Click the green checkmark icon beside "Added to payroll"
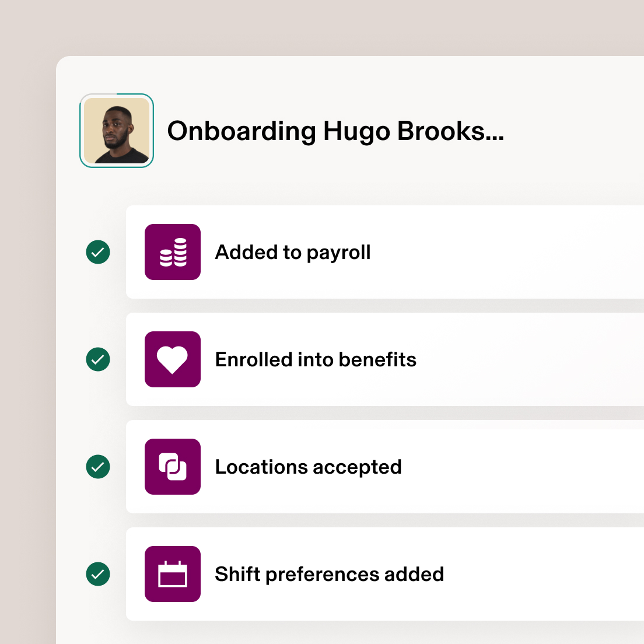The height and width of the screenshot is (644, 644). [97, 252]
